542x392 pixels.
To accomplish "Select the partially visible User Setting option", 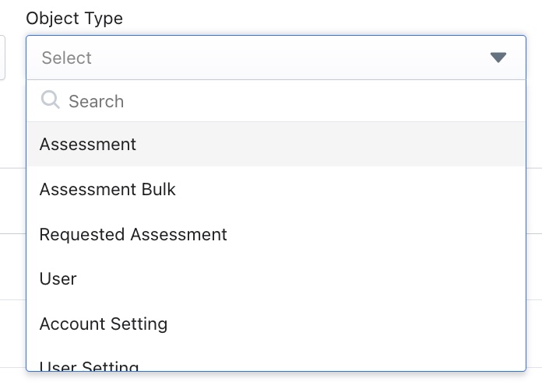I will [x=90, y=366].
